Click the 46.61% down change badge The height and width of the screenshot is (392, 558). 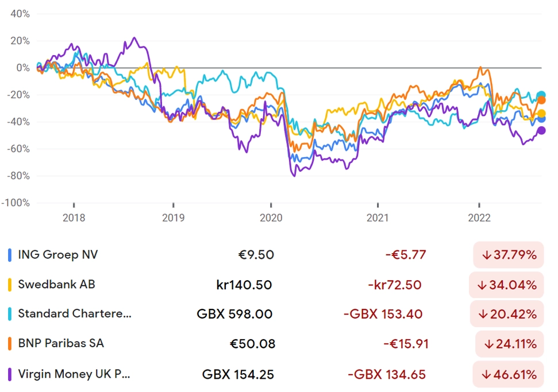509,374
